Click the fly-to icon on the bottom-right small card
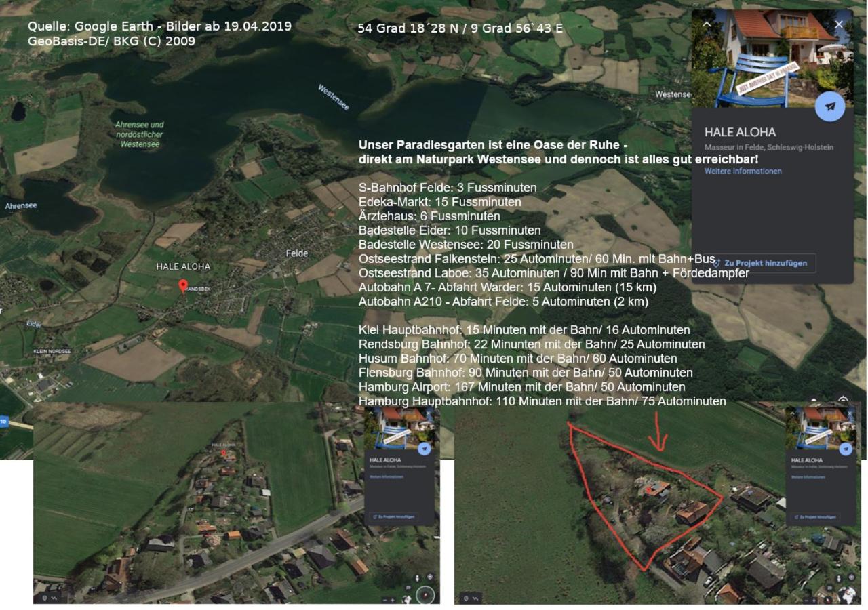Image resolution: width=868 pixels, height=610 pixels. click(846, 449)
